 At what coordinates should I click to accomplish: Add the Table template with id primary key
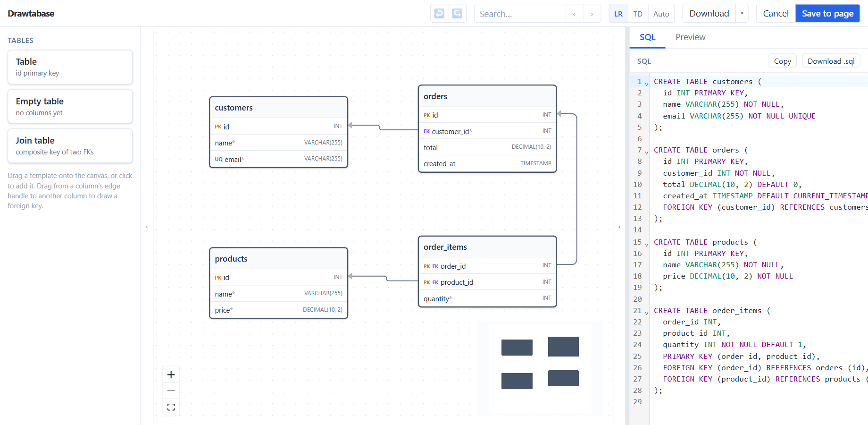[70, 67]
